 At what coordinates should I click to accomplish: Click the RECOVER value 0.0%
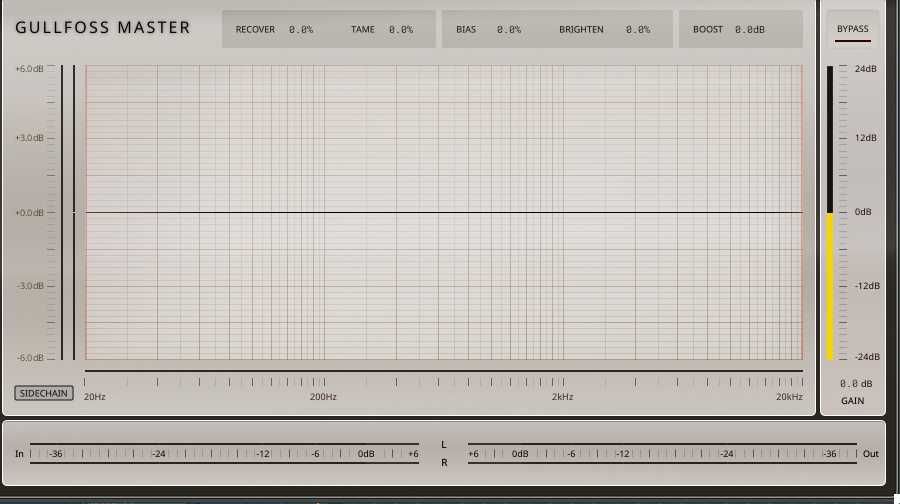tap(301, 29)
